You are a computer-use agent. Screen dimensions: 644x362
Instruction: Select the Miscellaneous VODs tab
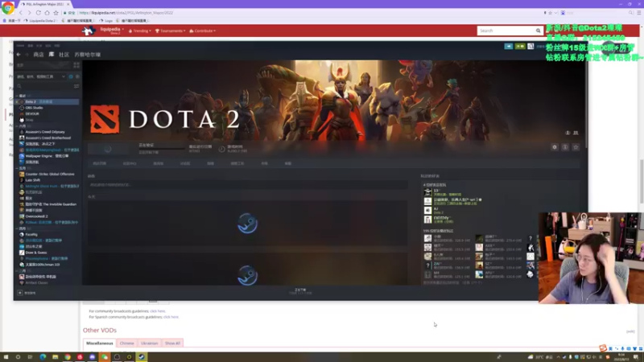(99, 343)
